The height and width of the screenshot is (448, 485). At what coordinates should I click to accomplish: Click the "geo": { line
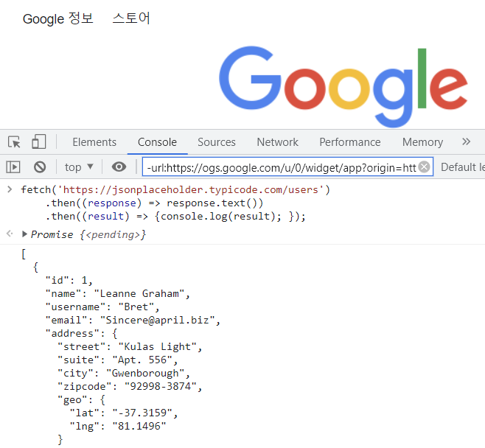pyautogui.click(x=81, y=400)
